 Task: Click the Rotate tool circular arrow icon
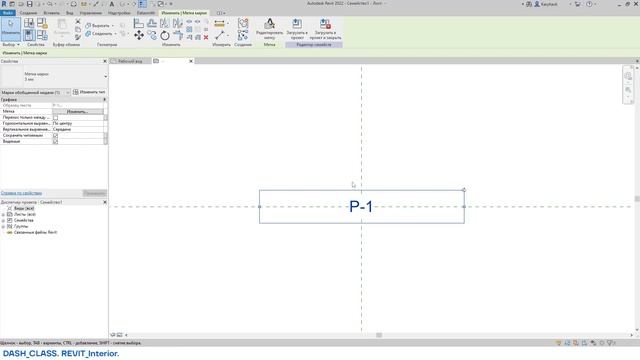165,36
